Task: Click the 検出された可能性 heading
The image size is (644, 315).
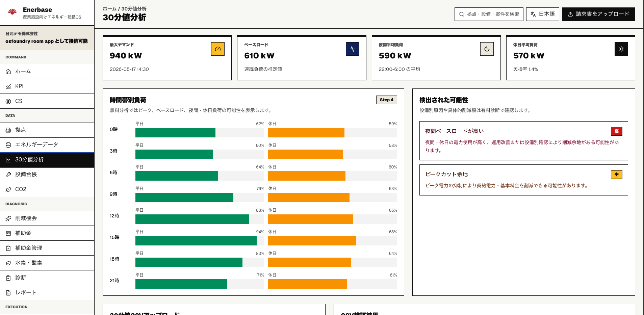Action: pyautogui.click(x=444, y=100)
